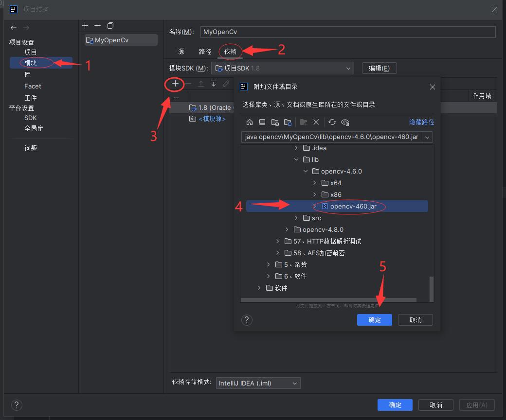The height and width of the screenshot is (420, 506).
Task: Open 全局库 in the sidebar
Action: [x=34, y=129]
